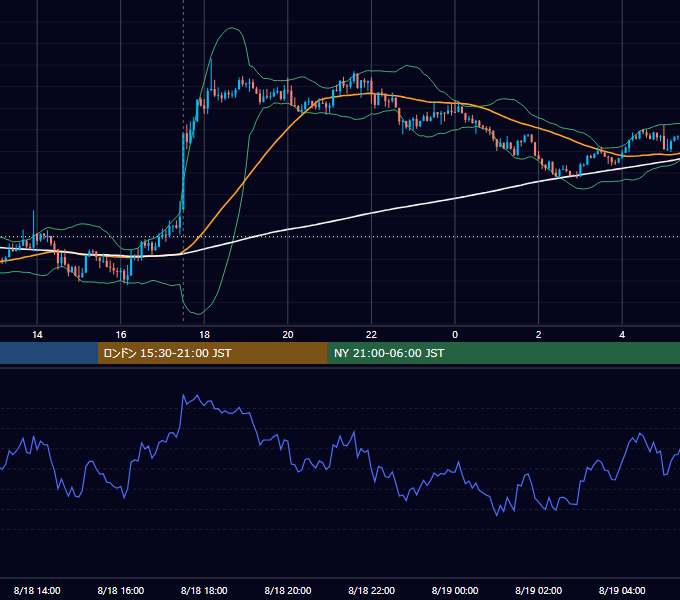Click hour label 2 on upper axis
This screenshot has height=600, width=680.
[x=539, y=335]
